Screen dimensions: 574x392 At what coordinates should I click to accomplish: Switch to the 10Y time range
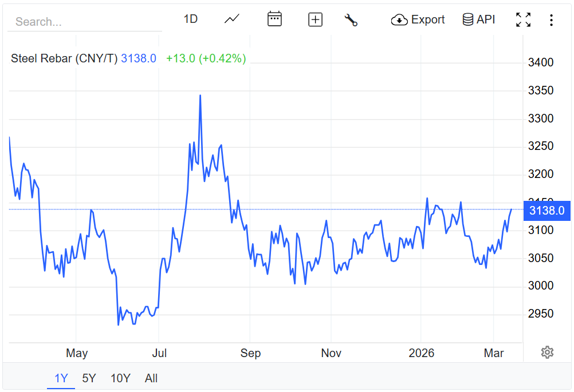[x=120, y=378]
